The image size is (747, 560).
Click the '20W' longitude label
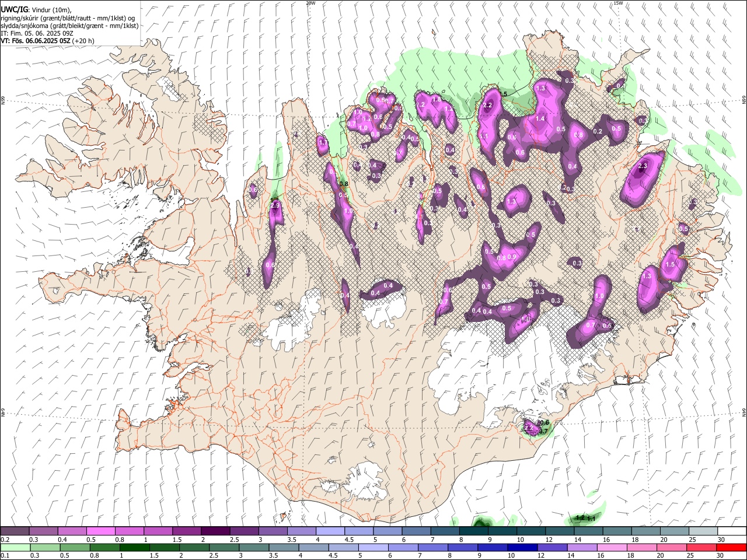coord(310,3)
